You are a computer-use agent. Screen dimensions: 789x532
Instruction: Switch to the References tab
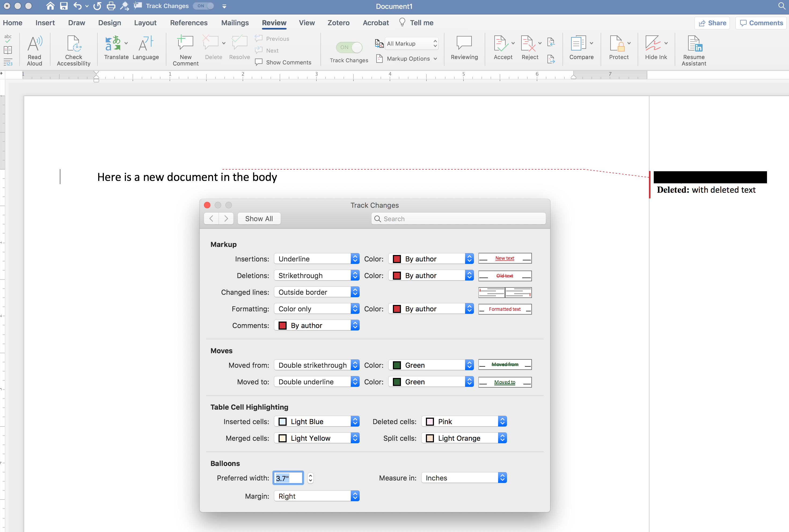[x=189, y=23]
